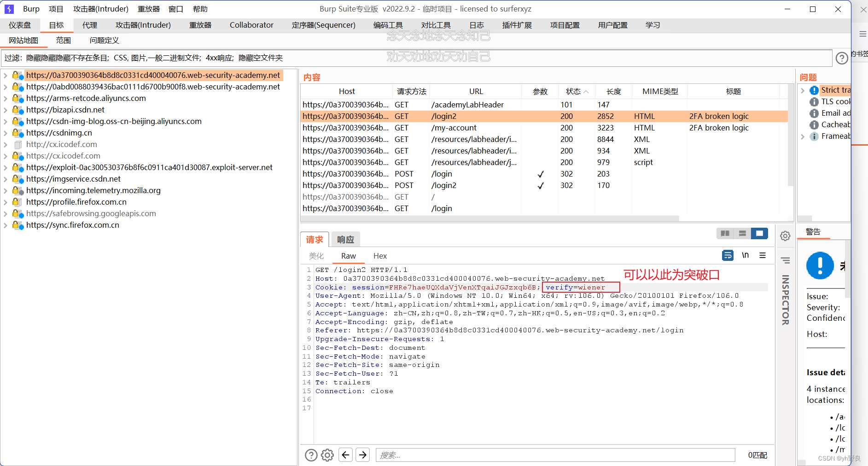The image size is (868, 466).
Task: Open the 项目 menu
Action: coord(56,9)
